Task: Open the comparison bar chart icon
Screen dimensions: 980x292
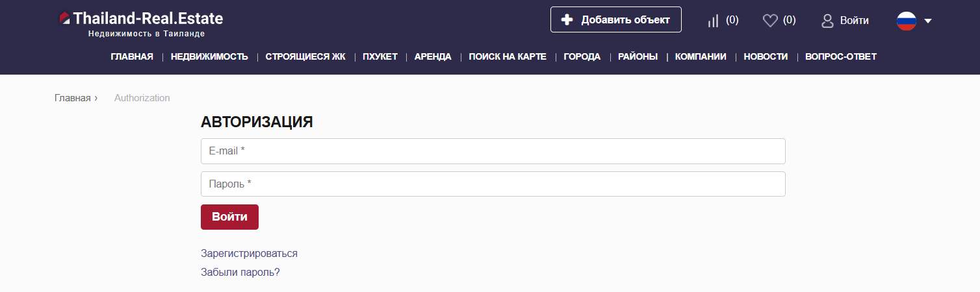Action: coord(713,21)
